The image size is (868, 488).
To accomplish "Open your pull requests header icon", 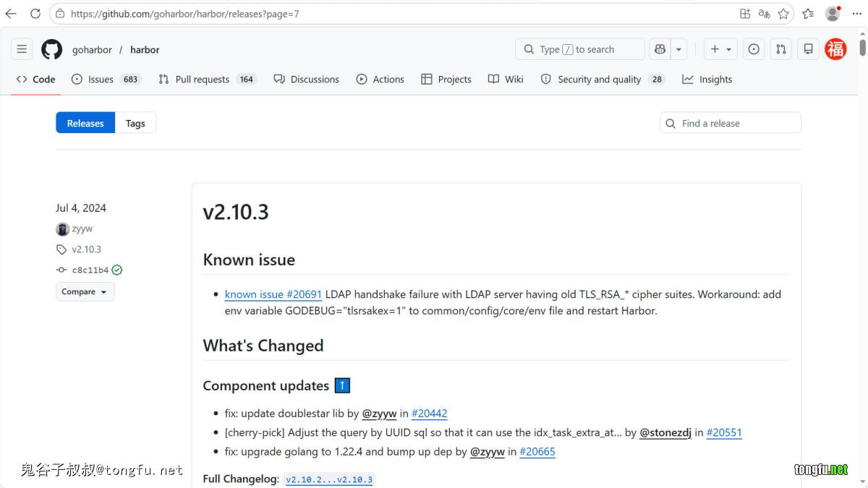I will pos(781,49).
